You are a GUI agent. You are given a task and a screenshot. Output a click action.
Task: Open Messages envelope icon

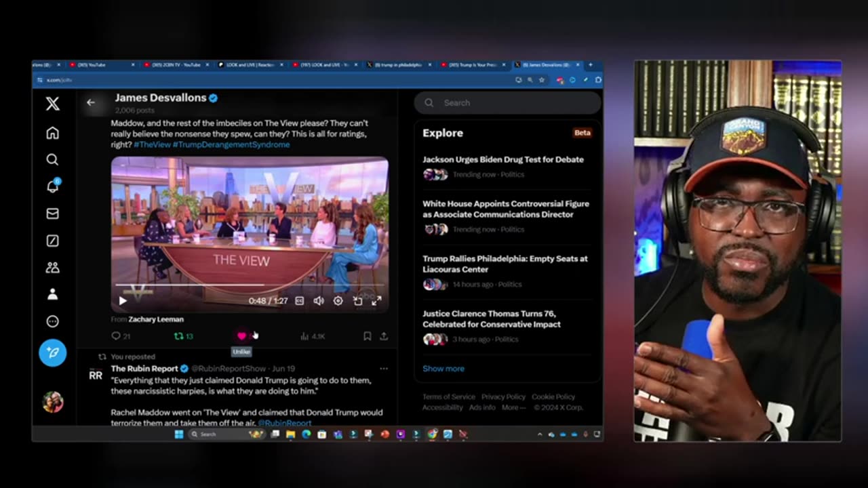[x=52, y=213]
